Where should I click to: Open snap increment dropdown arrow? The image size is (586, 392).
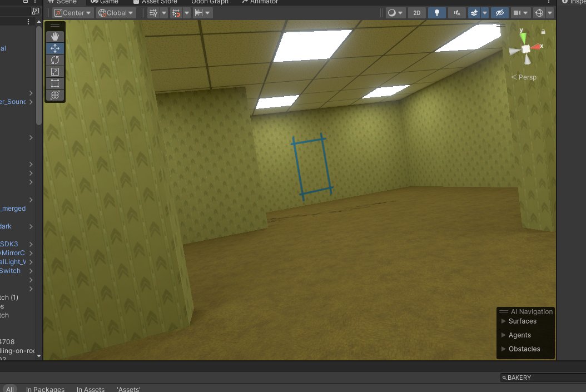(x=207, y=13)
